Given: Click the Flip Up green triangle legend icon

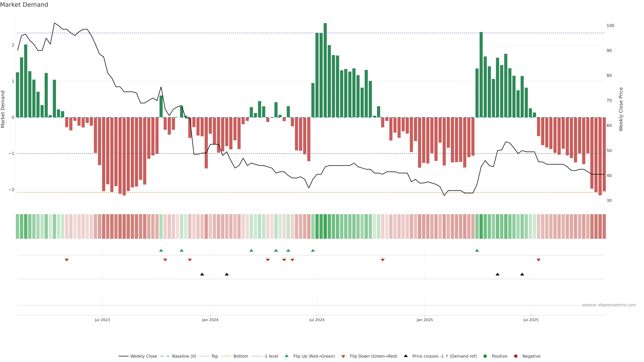Looking at the screenshot, I should pyautogui.click(x=287, y=356).
